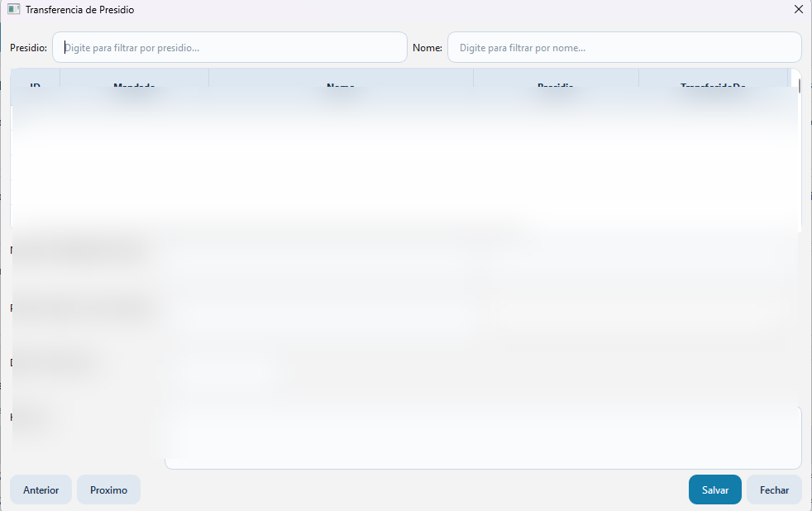Viewport: 812px width, 511px height.
Task: Click the Presidio filter input field
Action: tap(230, 48)
